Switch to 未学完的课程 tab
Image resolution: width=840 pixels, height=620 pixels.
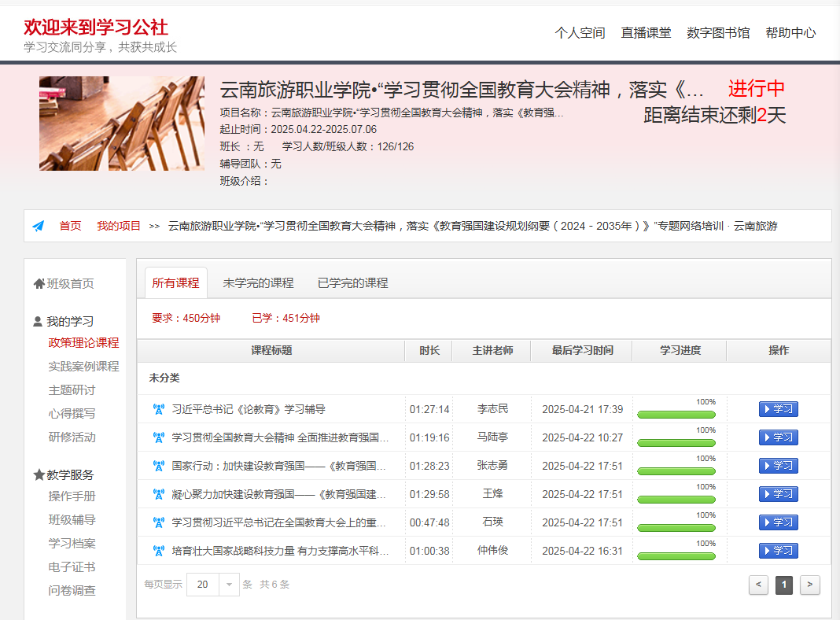point(258,283)
